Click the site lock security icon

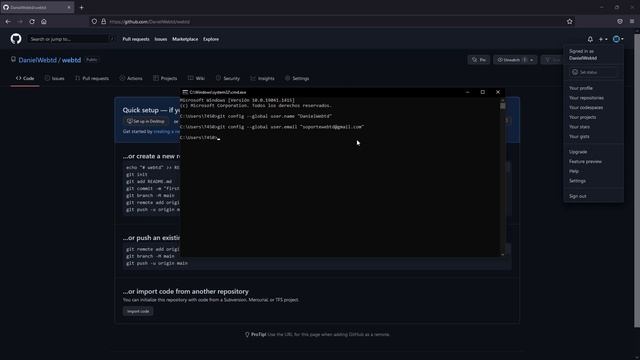[104, 21]
